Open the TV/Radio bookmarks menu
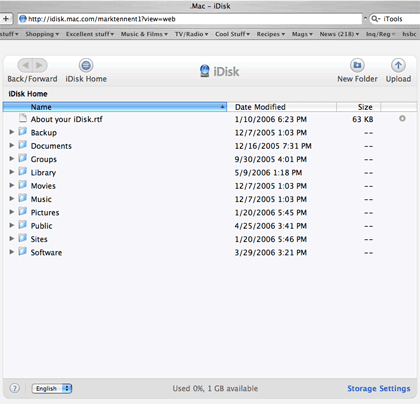The width and height of the screenshot is (420, 404). tap(191, 34)
